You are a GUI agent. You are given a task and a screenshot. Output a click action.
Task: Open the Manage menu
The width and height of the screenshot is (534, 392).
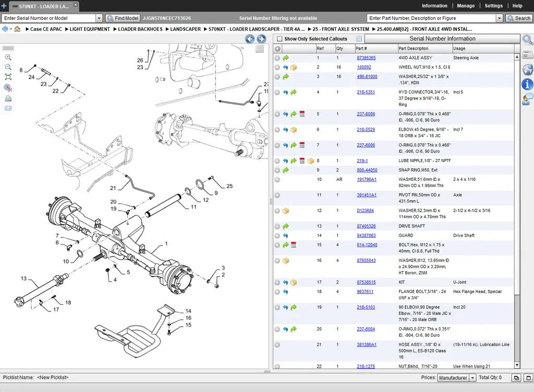[466, 6]
